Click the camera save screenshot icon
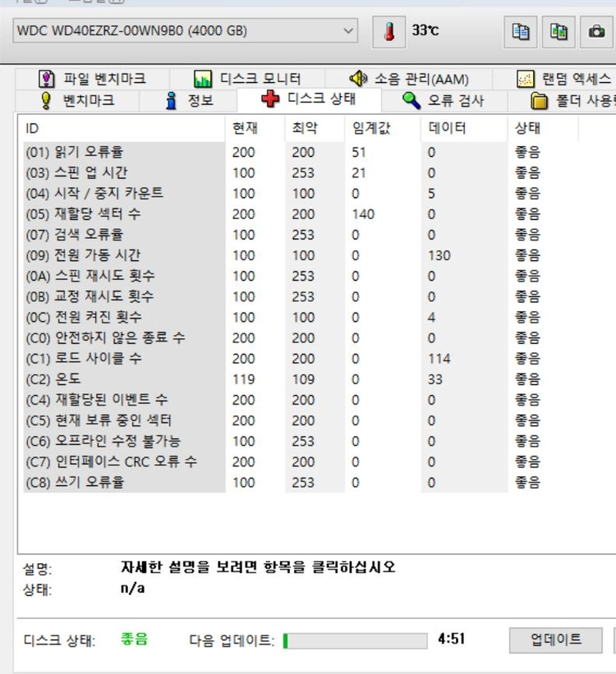This screenshot has width=616, height=674. point(596,31)
